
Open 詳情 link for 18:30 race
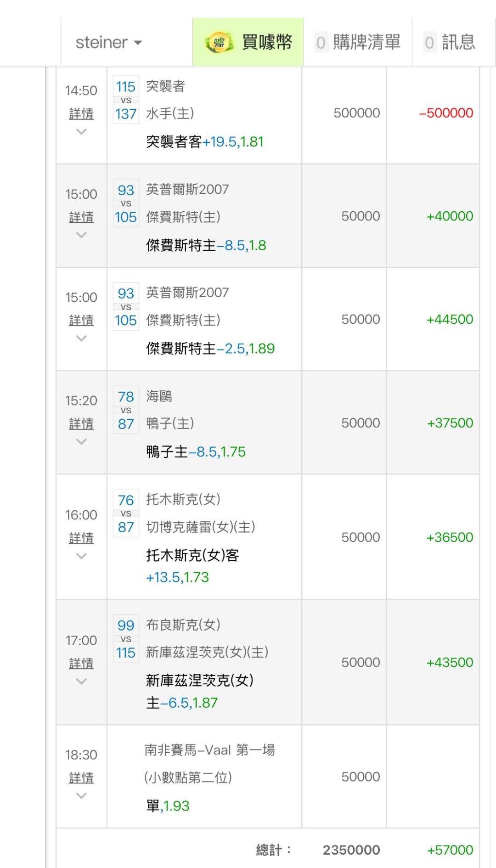tap(81, 778)
